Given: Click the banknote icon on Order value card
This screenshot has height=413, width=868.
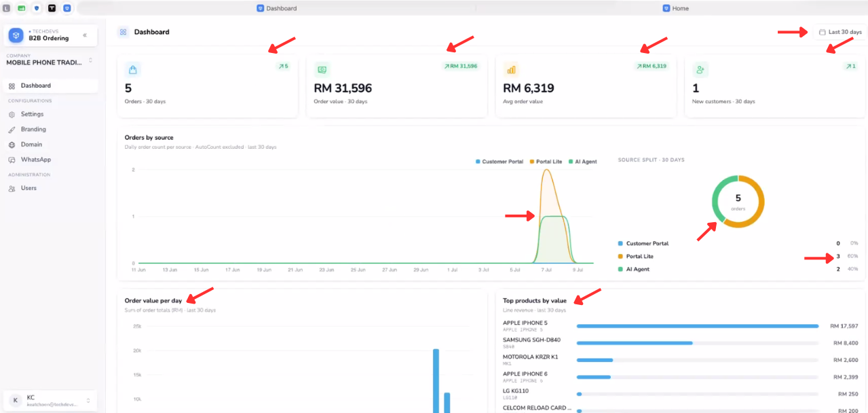Looking at the screenshot, I should (x=322, y=69).
